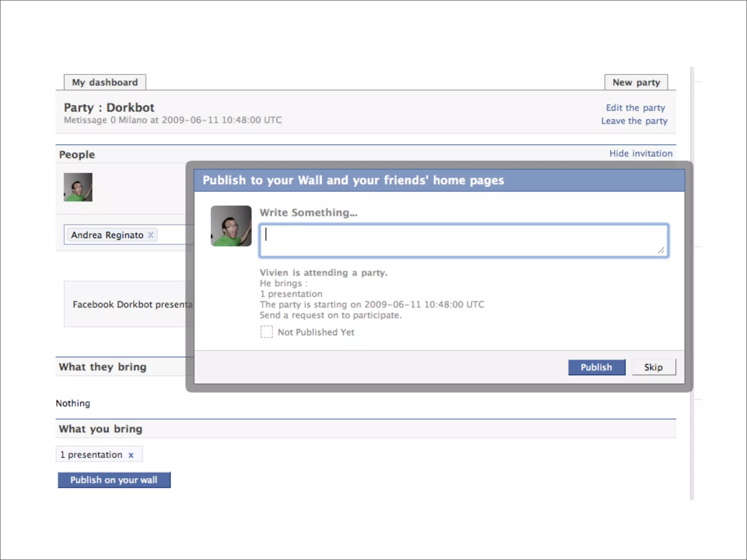
Task: Remove the 1 presentation item
Action: point(131,455)
